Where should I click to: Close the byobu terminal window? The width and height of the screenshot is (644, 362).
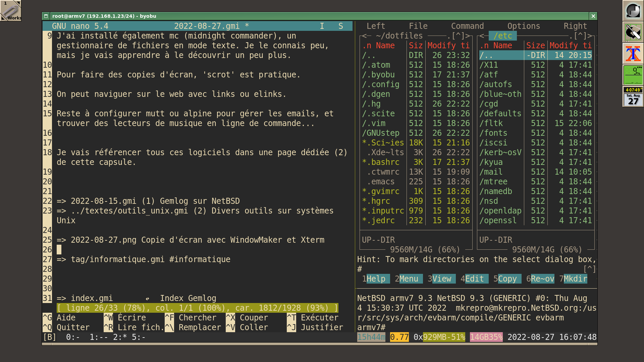[x=593, y=16]
